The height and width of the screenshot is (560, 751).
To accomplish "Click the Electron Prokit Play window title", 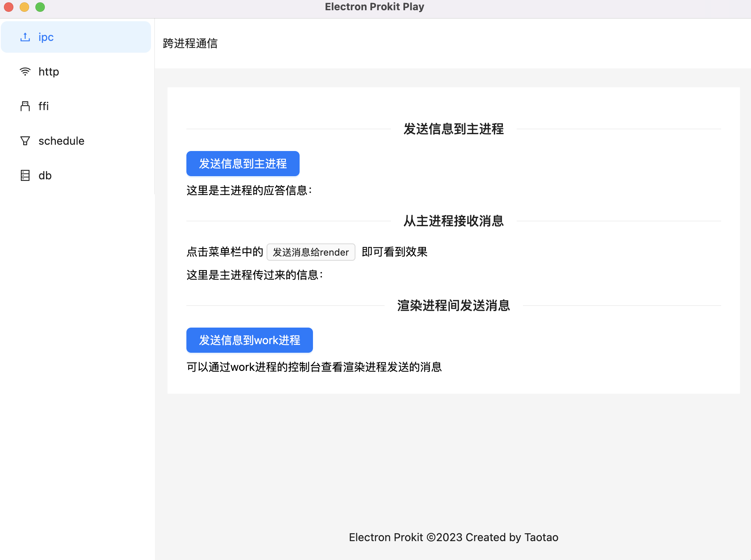I will click(375, 7).
